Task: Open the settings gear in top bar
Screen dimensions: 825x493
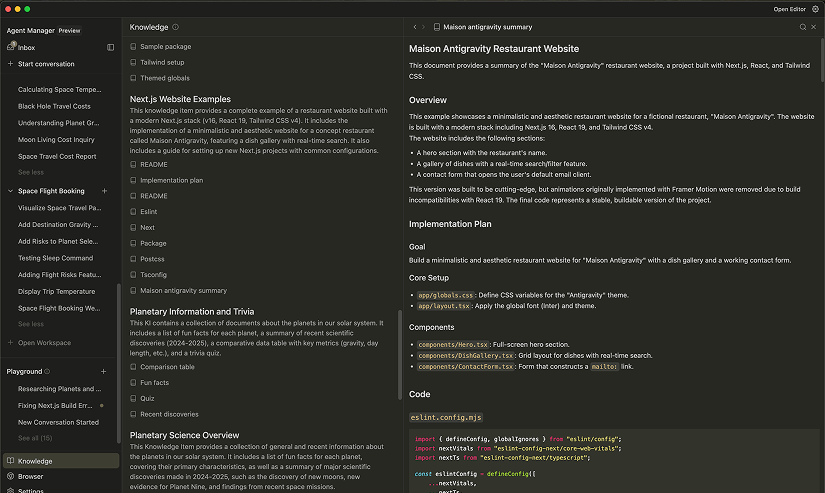Action: (x=815, y=9)
